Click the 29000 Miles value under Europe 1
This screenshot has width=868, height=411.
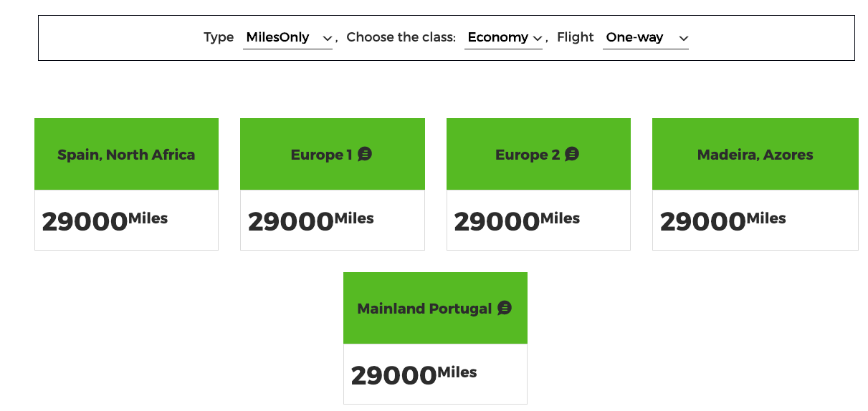pyautogui.click(x=310, y=221)
